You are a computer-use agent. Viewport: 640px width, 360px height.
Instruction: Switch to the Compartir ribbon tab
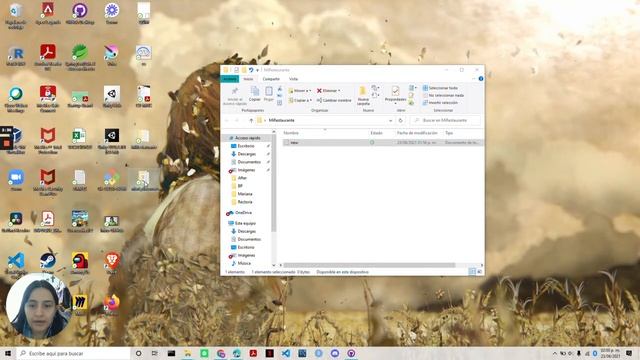[x=271, y=79]
